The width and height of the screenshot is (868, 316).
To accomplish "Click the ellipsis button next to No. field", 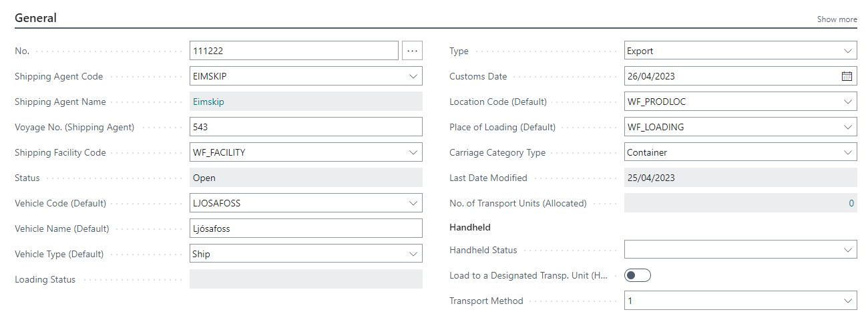I will pyautogui.click(x=412, y=51).
